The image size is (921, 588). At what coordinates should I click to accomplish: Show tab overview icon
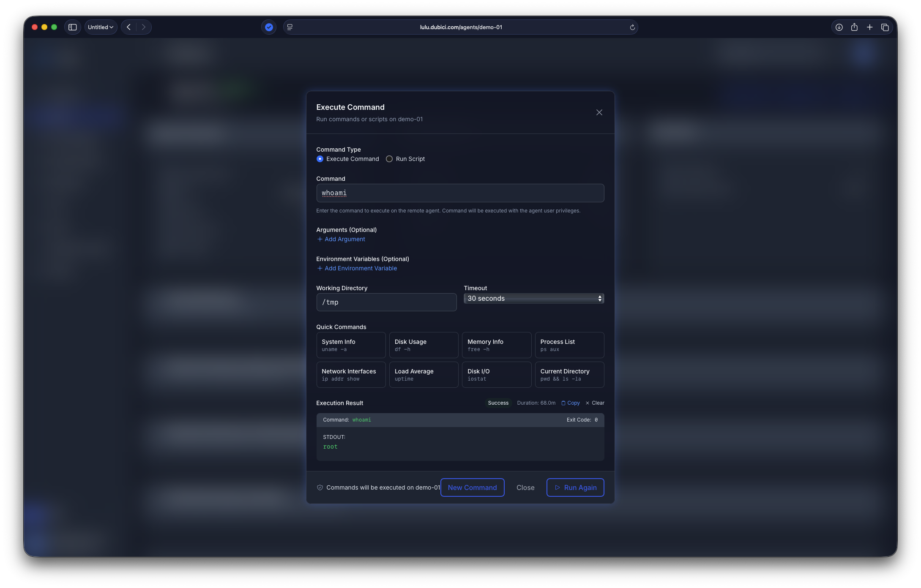(885, 27)
